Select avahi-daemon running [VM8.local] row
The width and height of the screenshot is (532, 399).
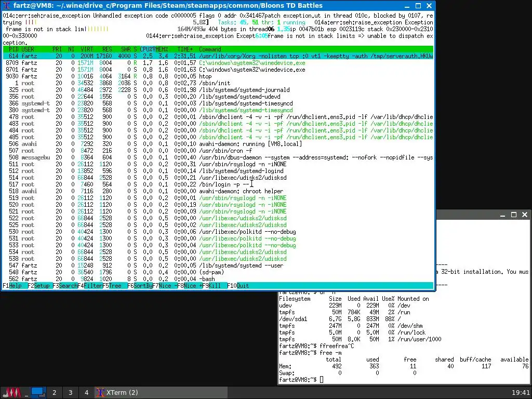coord(218,144)
